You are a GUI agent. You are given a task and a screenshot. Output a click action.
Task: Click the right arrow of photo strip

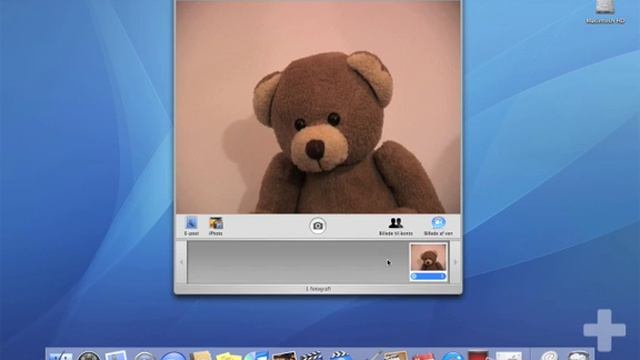(456, 262)
